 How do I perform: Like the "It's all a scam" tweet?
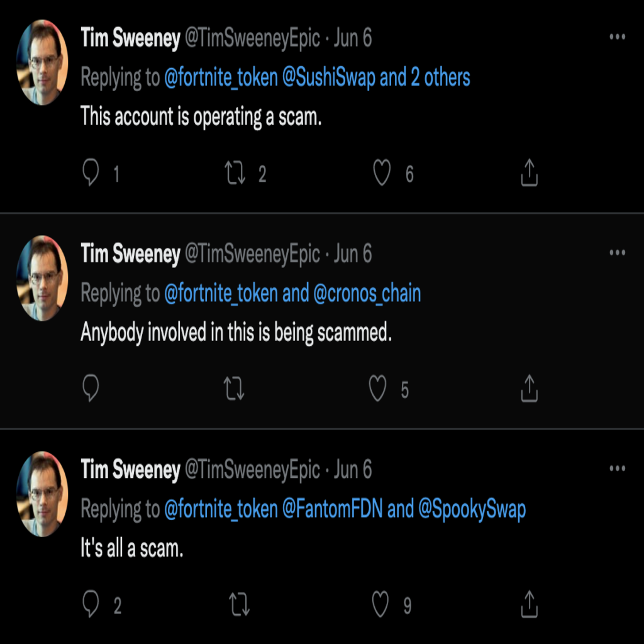point(380,605)
